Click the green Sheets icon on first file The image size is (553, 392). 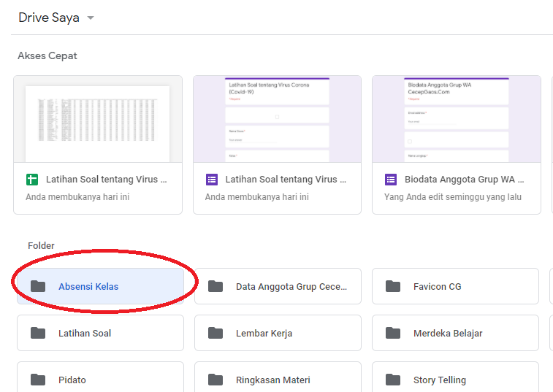point(32,180)
